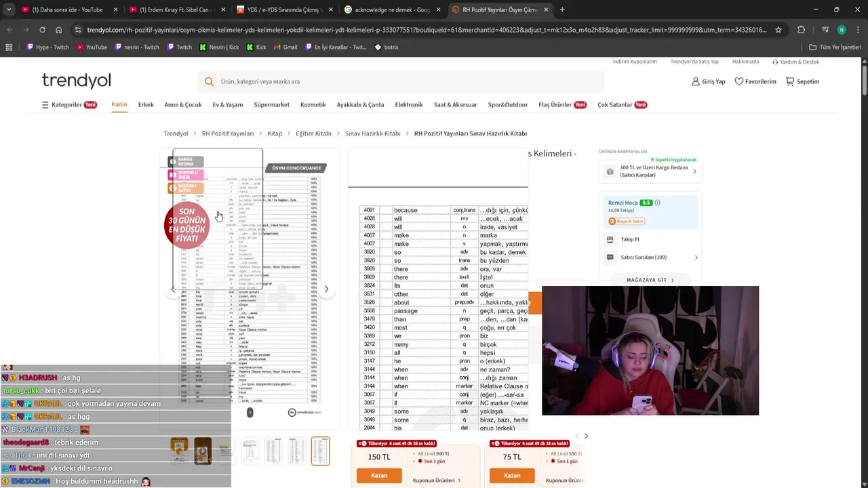Click the info icon next to seller score
868x488 pixels.
657,203
